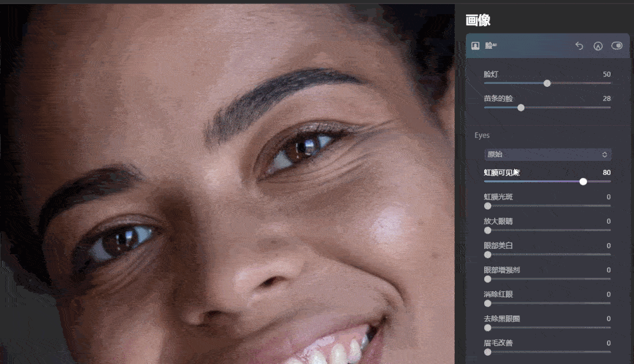The height and width of the screenshot is (364, 634).
Task: Click the 画像 panel heading
Action: 478,20
